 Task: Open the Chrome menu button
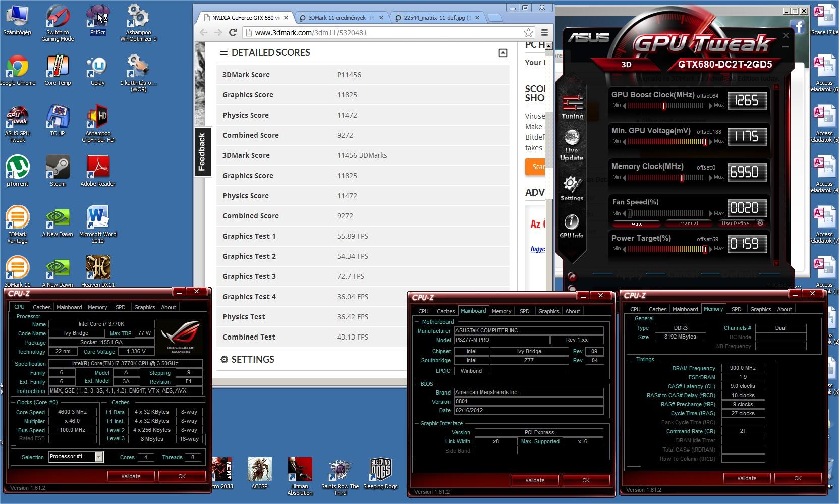click(544, 32)
